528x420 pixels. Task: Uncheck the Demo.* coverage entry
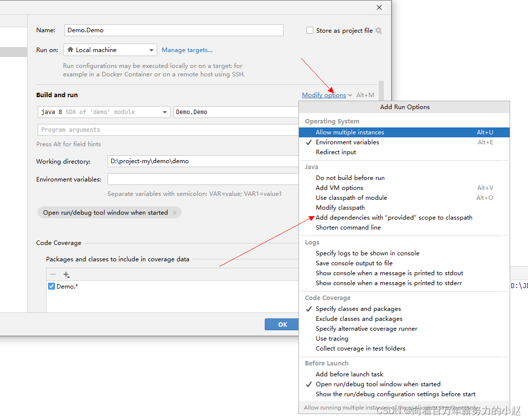click(x=51, y=286)
